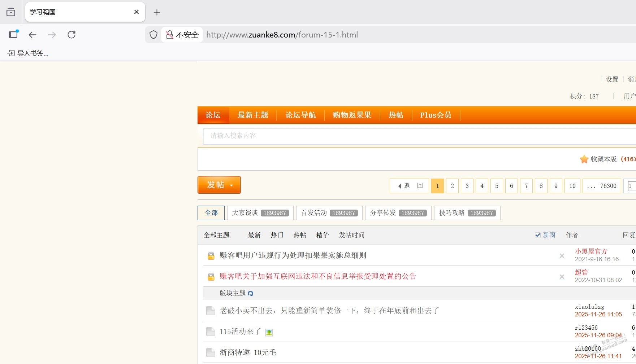The image size is (636, 364).
Task: Open the 发帖时间 sort option
Action: 351,235
